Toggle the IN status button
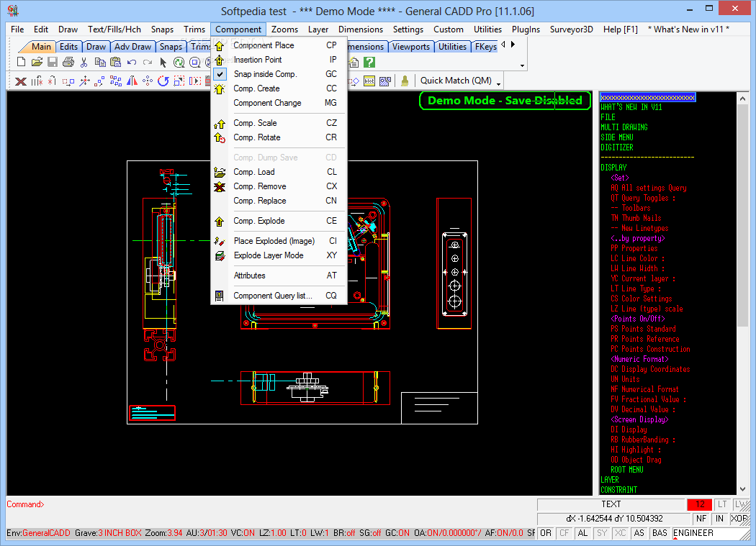Screen dimensions: 756x546 719,519
